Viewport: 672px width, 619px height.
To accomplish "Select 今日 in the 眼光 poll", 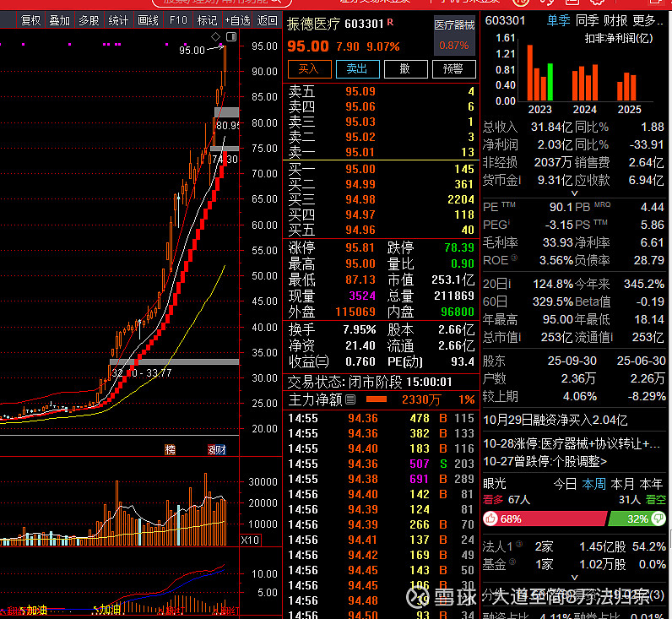I will pos(566,485).
